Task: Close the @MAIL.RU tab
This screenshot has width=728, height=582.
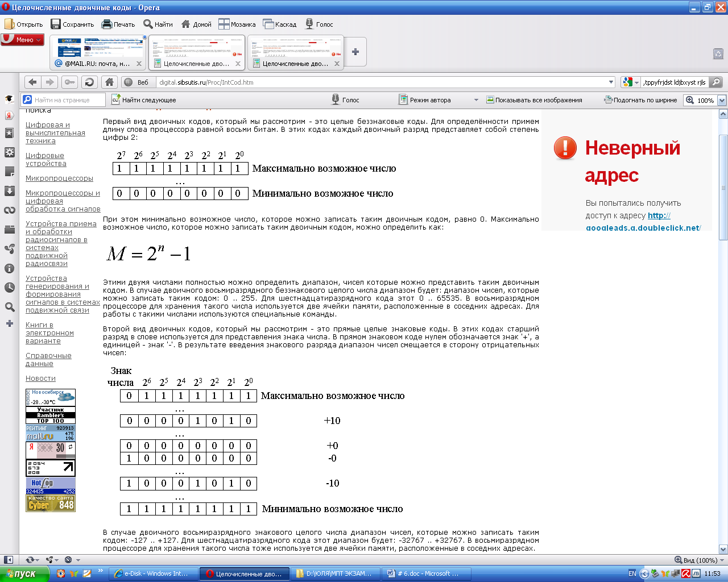Action: point(139,64)
